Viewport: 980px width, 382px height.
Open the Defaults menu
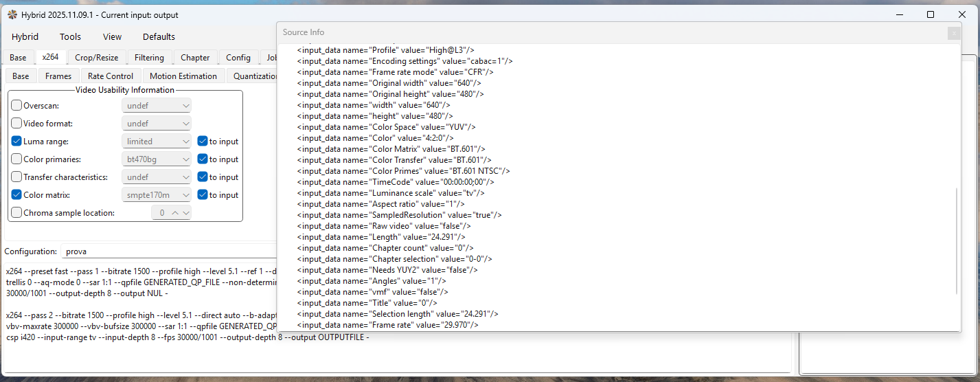click(159, 37)
